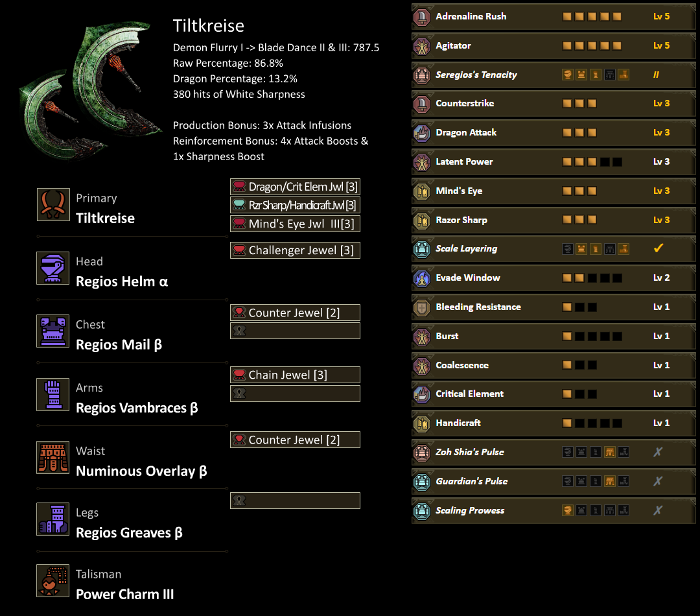Viewport: 700px width, 616px height.
Task: Select the Power Charm III talisman icon
Action: (x=53, y=581)
